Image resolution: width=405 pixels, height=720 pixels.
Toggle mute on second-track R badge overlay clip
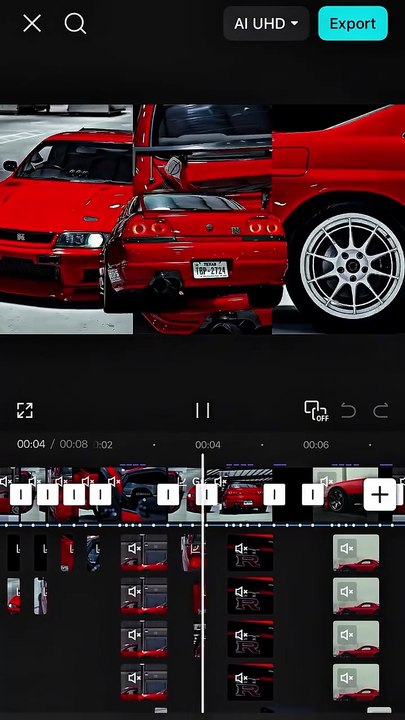242,591
